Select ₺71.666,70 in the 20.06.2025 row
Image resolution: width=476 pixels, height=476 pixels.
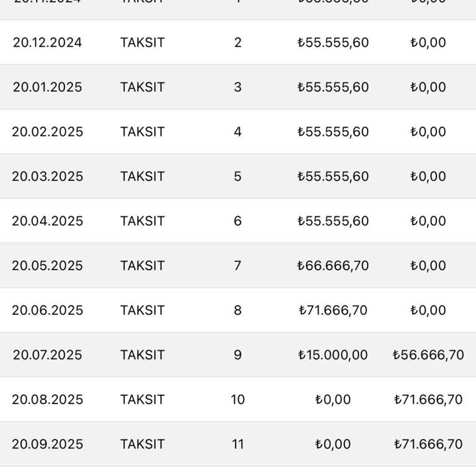[333, 311]
